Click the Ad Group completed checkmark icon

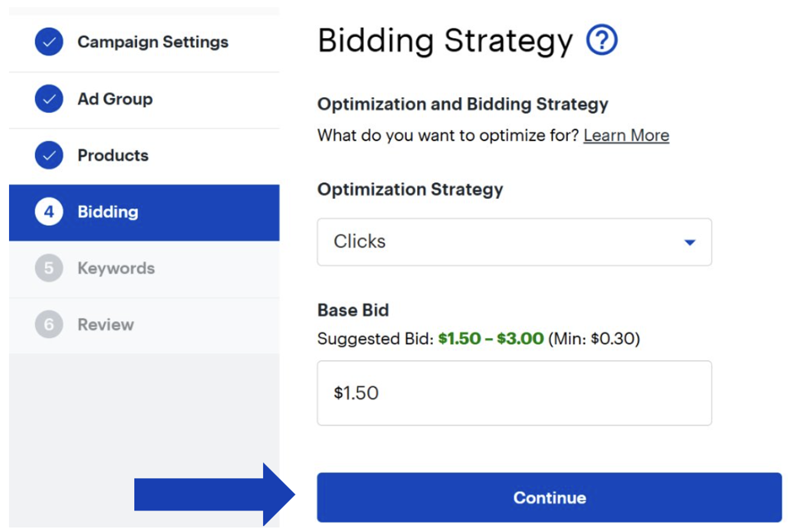click(49, 99)
